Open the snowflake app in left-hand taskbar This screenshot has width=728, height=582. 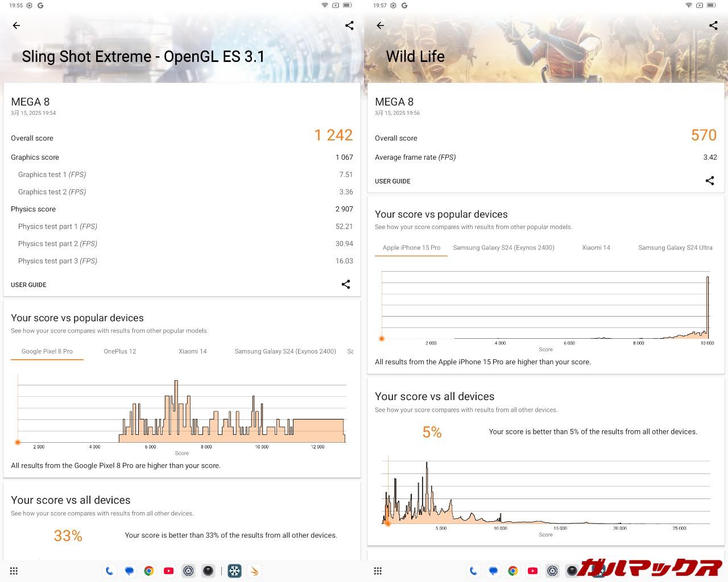tap(235, 571)
